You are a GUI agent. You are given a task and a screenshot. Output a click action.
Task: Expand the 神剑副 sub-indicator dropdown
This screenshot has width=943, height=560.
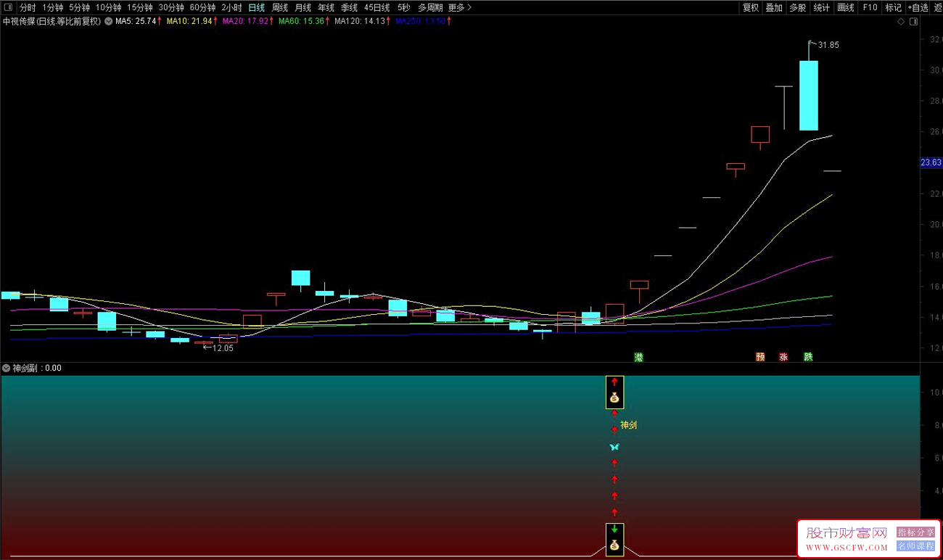[7, 368]
